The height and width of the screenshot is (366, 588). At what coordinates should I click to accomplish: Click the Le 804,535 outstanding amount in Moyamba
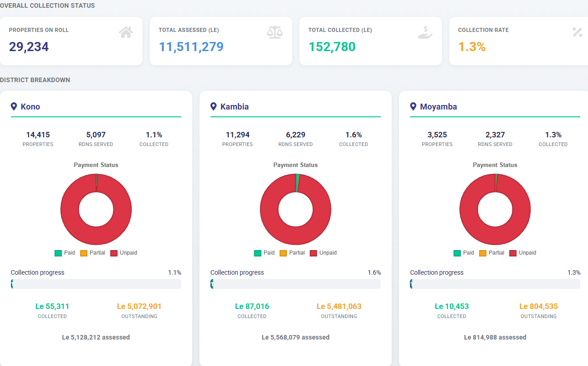click(539, 306)
